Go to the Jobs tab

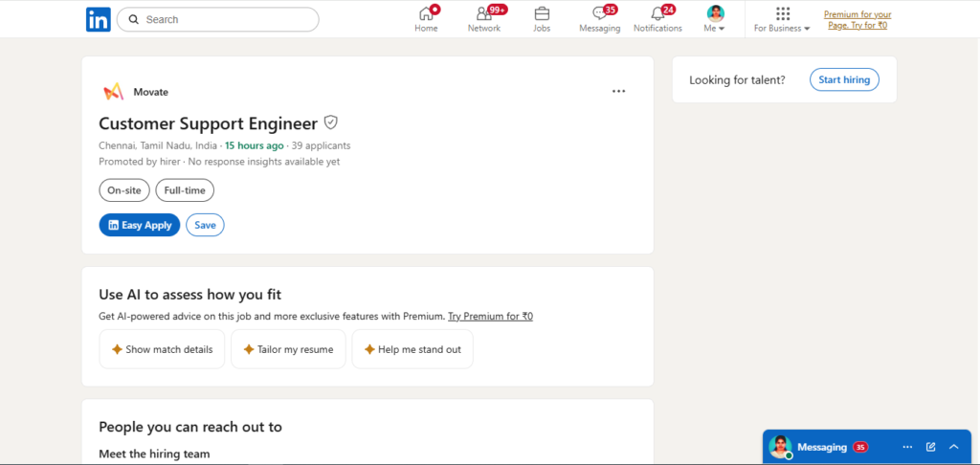(542, 19)
